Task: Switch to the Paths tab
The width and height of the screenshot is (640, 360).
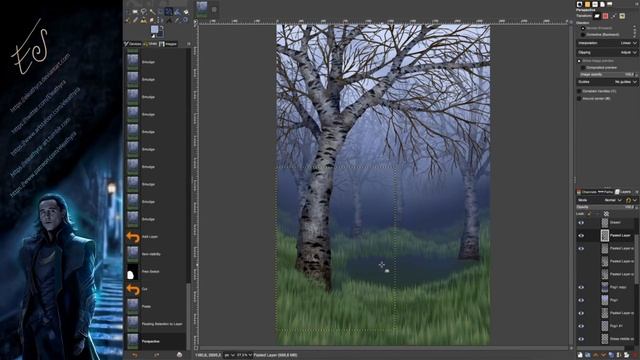Action: [x=606, y=192]
